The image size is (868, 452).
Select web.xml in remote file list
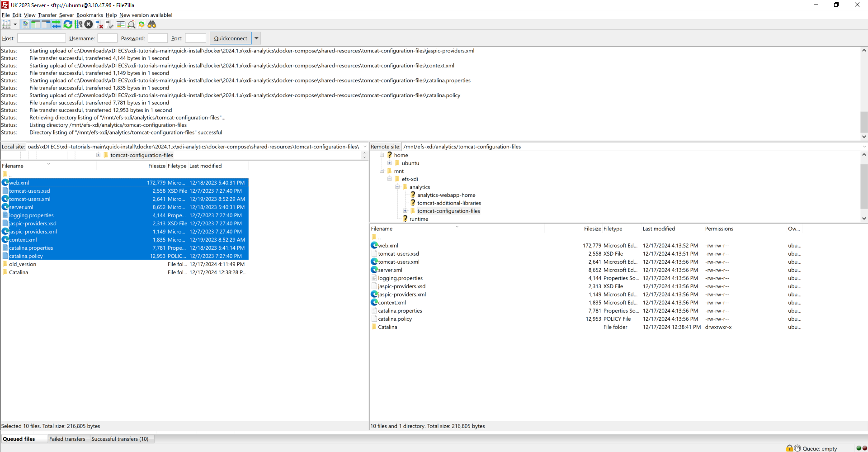coord(388,246)
